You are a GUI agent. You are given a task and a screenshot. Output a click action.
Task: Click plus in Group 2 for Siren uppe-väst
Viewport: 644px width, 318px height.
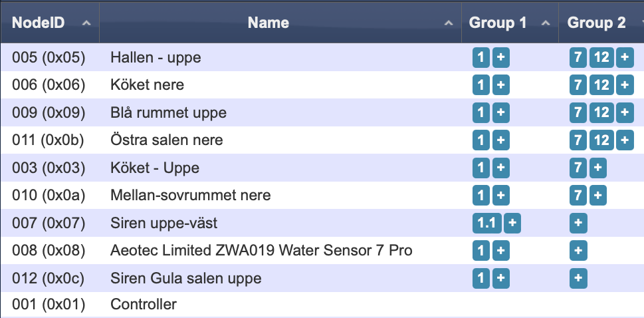[x=578, y=224]
